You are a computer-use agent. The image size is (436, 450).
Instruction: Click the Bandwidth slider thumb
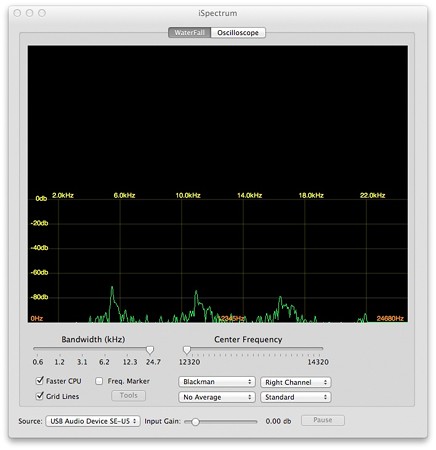150,350
